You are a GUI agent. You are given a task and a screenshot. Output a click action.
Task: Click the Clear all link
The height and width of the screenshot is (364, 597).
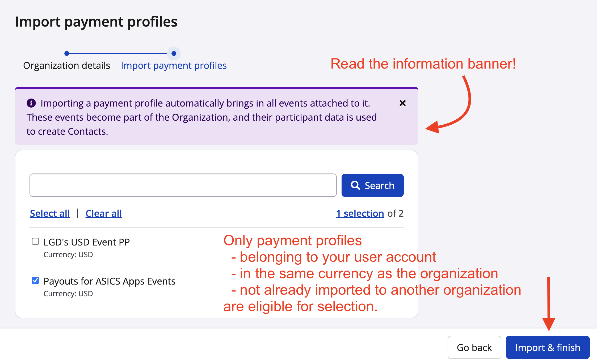click(104, 213)
